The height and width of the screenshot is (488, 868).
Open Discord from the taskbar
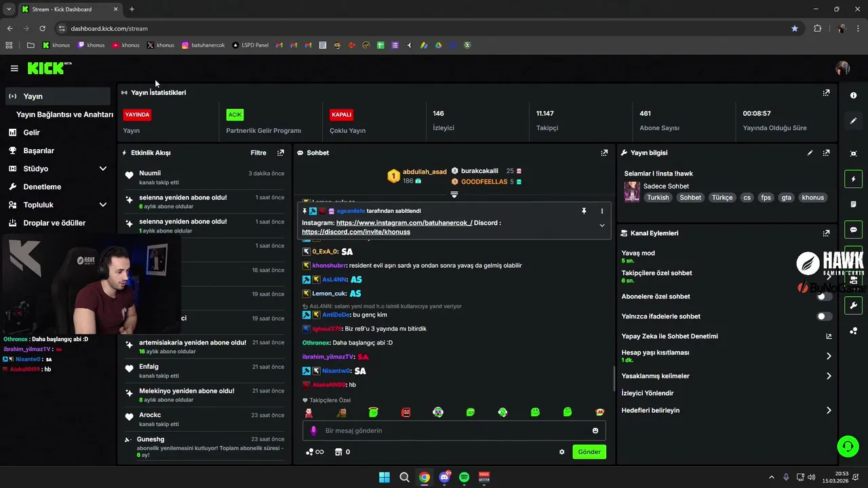pyautogui.click(x=444, y=477)
